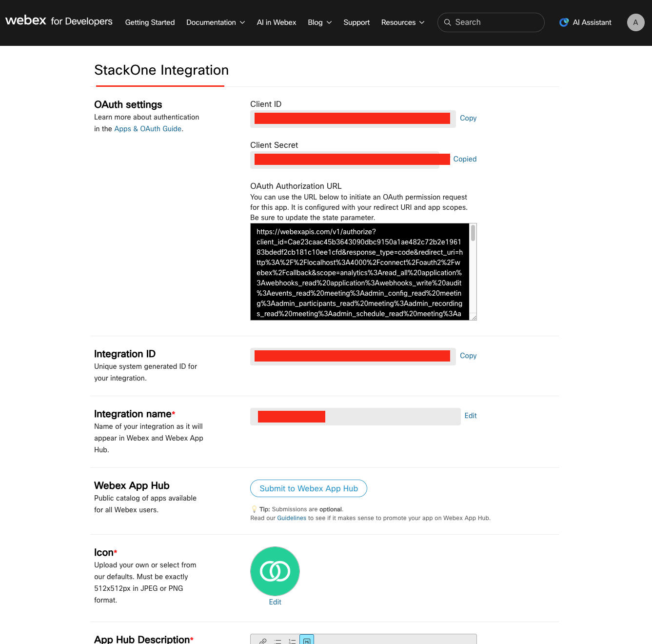Image resolution: width=652 pixels, height=644 pixels.
Task: Open the Support page
Action: 356,22
